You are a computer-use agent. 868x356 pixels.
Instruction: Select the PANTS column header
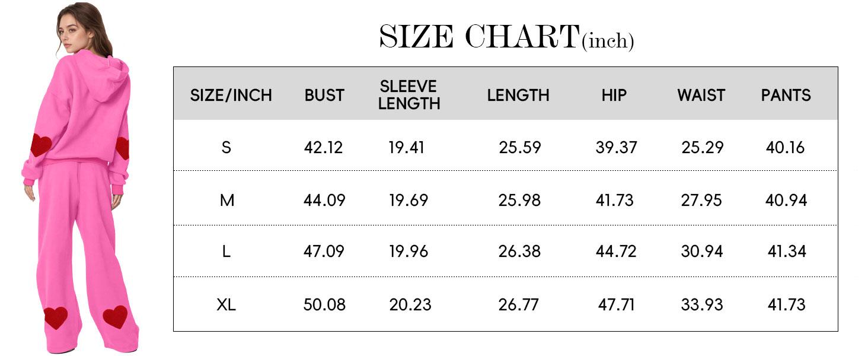[x=786, y=95]
